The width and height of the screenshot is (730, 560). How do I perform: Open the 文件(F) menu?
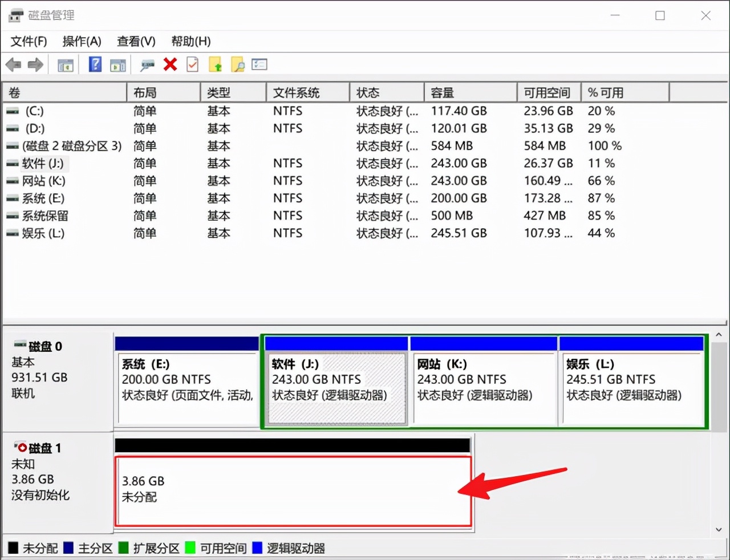click(x=27, y=41)
